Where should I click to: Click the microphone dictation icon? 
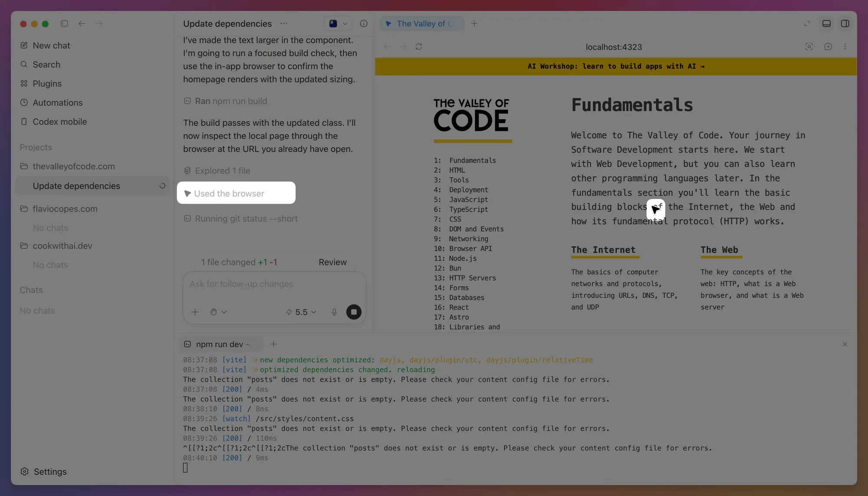point(334,312)
